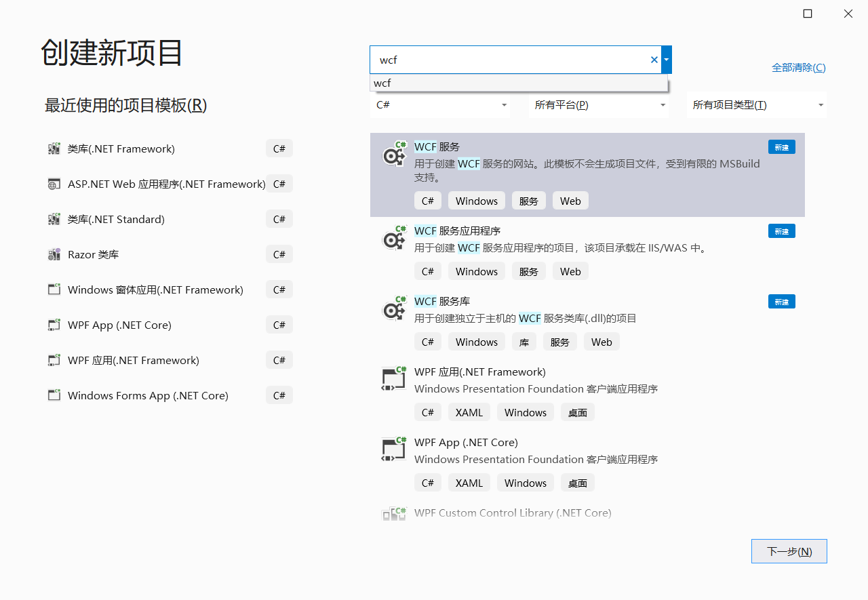
Task: Click the WPF App (.NET Core) result icon
Action: [394, 449]
